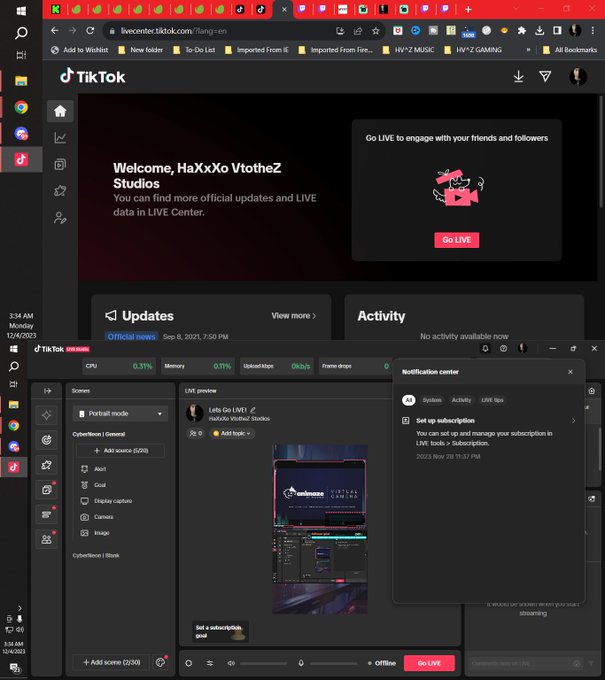Close the Notification center panel
The image size is (605, 680).
coord(570,372)
